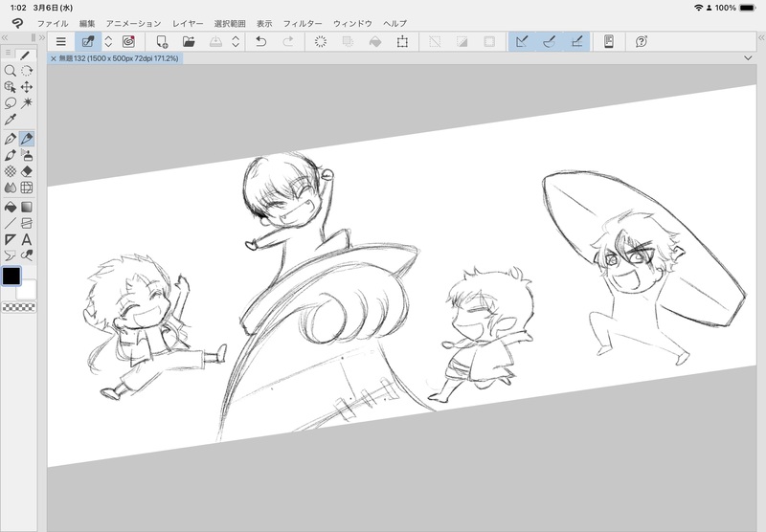
Task: Select the highlighted Pencil tool
Action: click(27, 139)
